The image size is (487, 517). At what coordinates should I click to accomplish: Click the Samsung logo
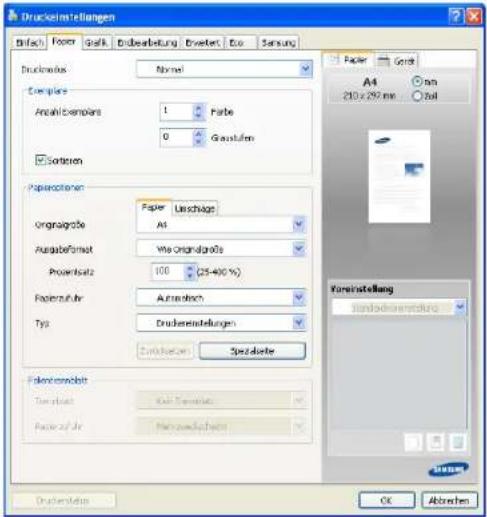449,469
